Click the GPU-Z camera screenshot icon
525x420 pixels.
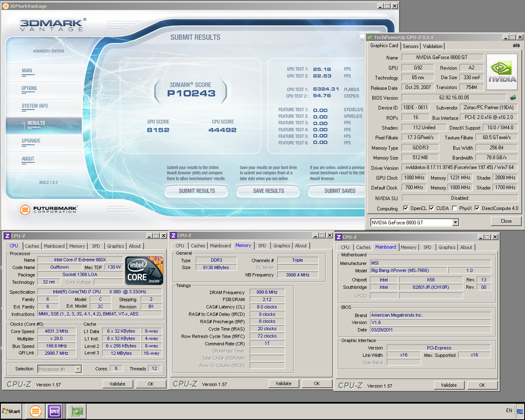point(516,46)
